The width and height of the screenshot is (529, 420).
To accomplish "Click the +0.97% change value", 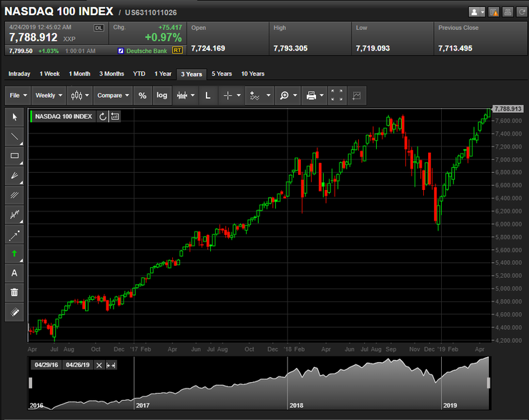I will [x=163, y=37].
